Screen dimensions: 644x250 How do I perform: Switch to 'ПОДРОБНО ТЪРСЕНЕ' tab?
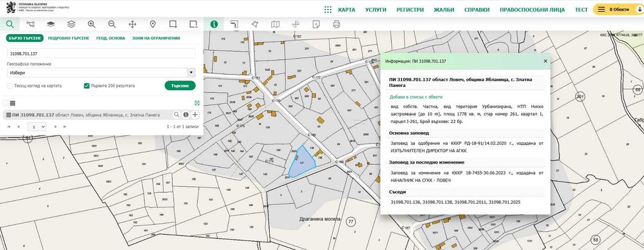pyautogui.click(x=69, y=38)
